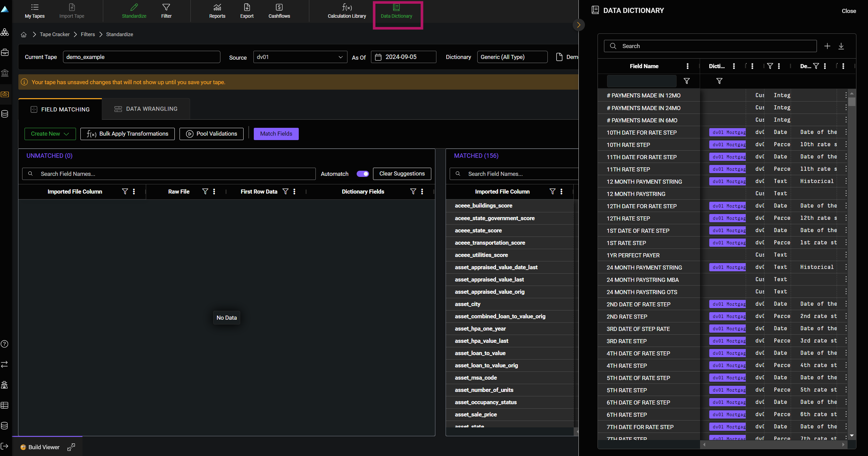Click the Match Fields button
Image resolution: width=868 pixels, height=456 pixels.
click(276, 134)
